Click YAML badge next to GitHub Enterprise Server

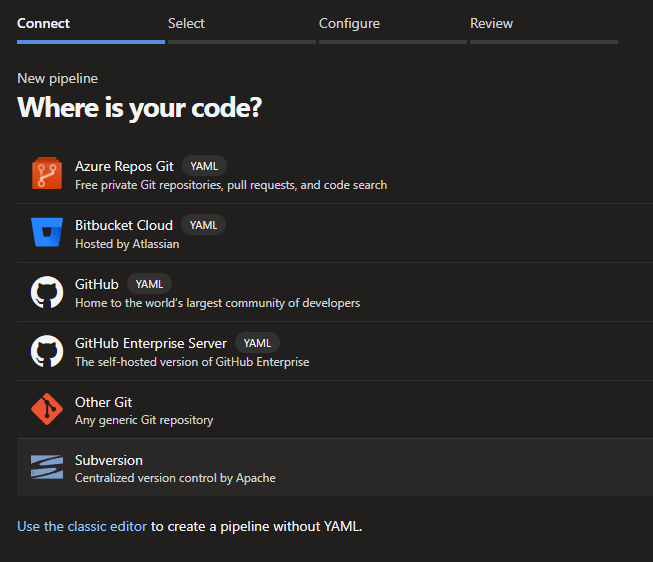tap(257, 343)
